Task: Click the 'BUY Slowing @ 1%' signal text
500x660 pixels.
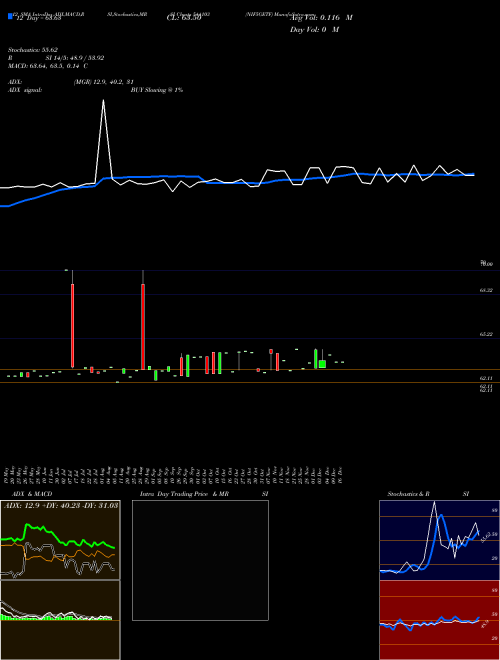Action: point(157,90)
